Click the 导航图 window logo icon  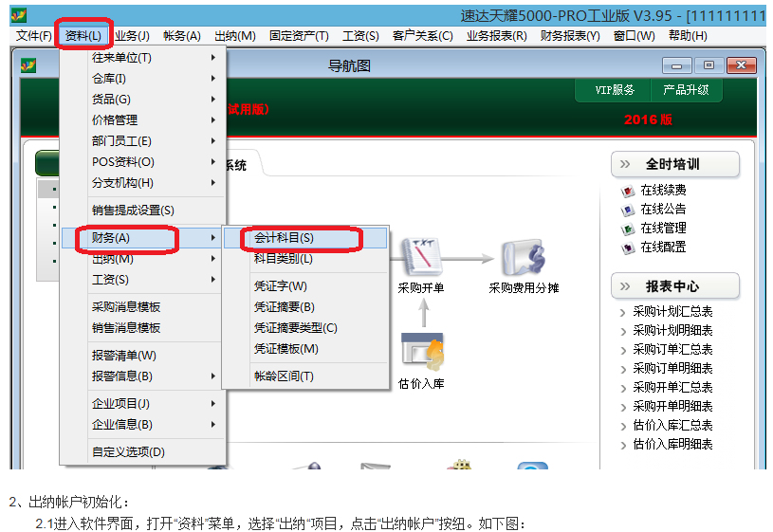(x=28, y=65)
